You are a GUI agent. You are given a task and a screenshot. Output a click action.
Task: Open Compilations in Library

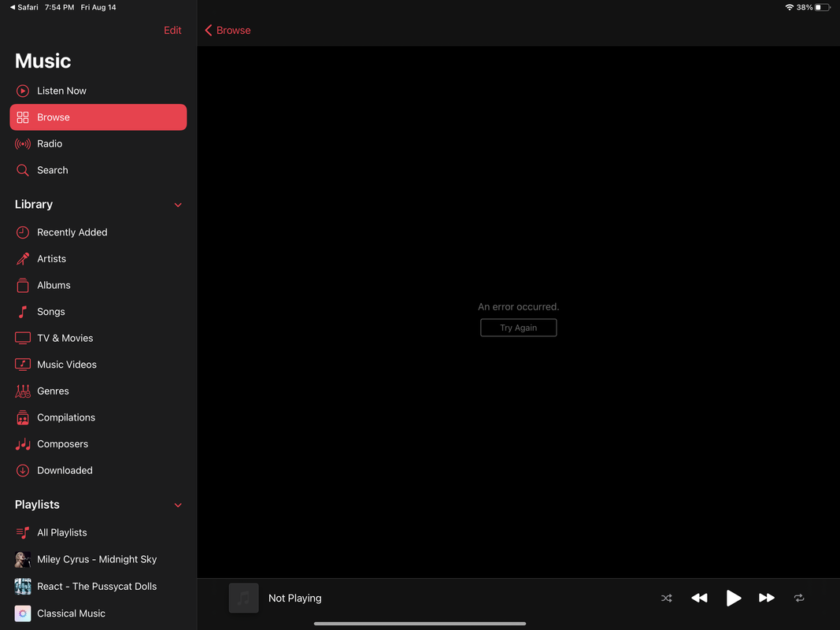click(98, 417)
